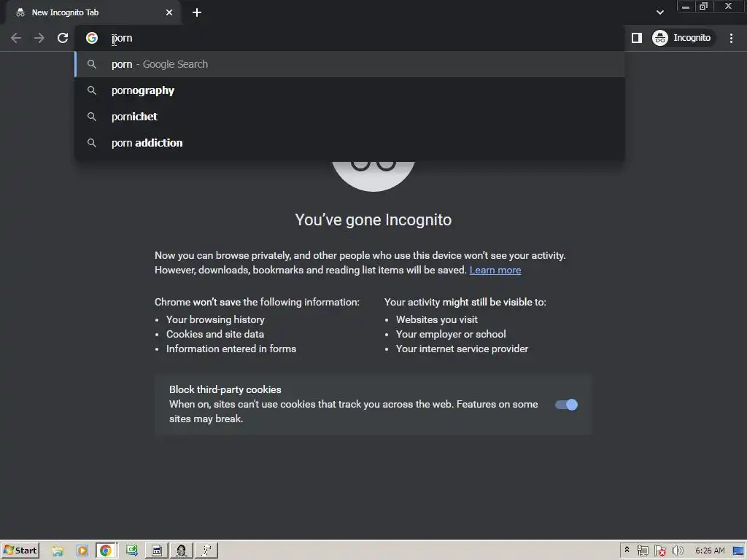This screenshot has width=747, height=560.
Task: Click the magnifier icon on the Google Search row
Action: pos(92,64)
